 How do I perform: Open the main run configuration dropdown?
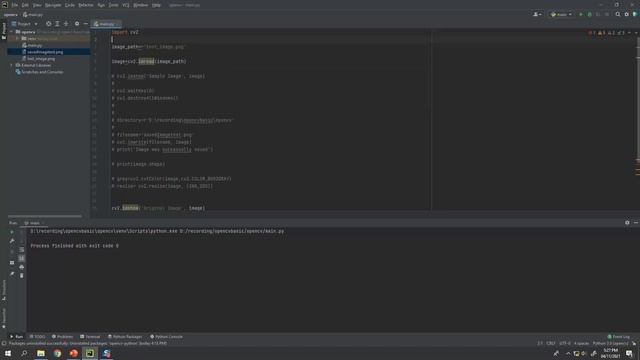coord(561,14)
